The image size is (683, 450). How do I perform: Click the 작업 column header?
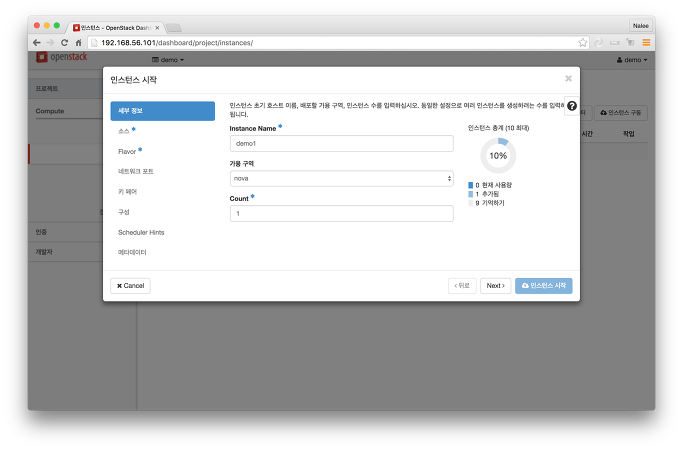629,134
